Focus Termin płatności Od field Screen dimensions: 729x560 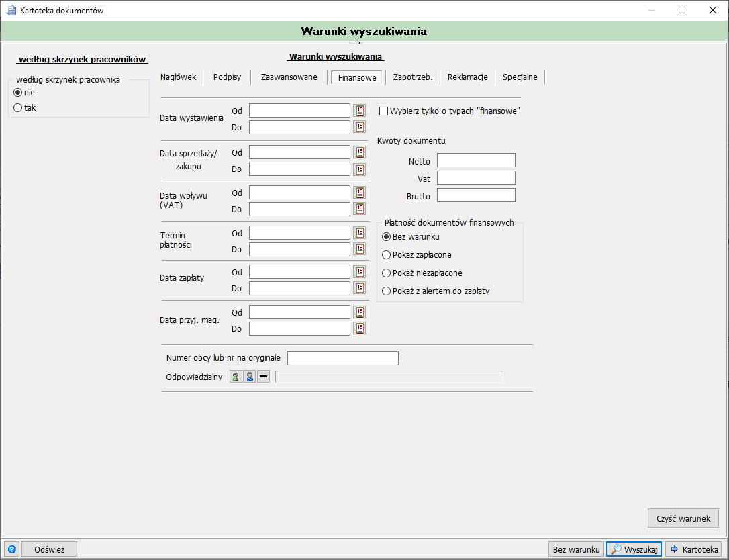299,232
